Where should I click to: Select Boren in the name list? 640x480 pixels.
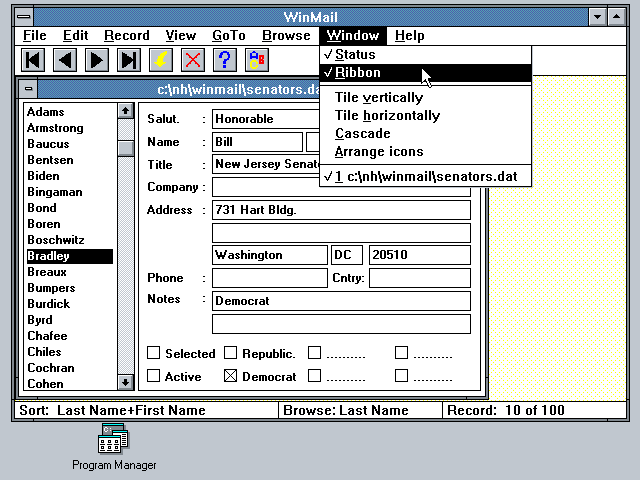[69, 224]
